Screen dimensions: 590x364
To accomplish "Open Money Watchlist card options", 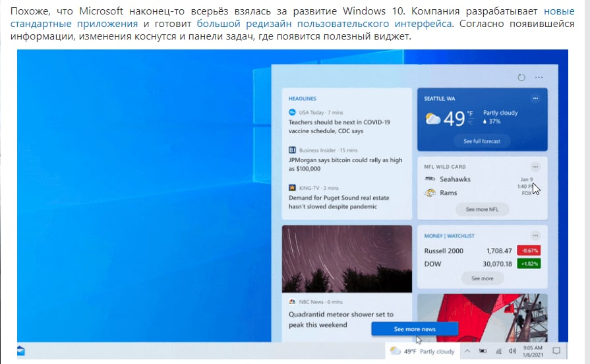I will click(535, 235).
